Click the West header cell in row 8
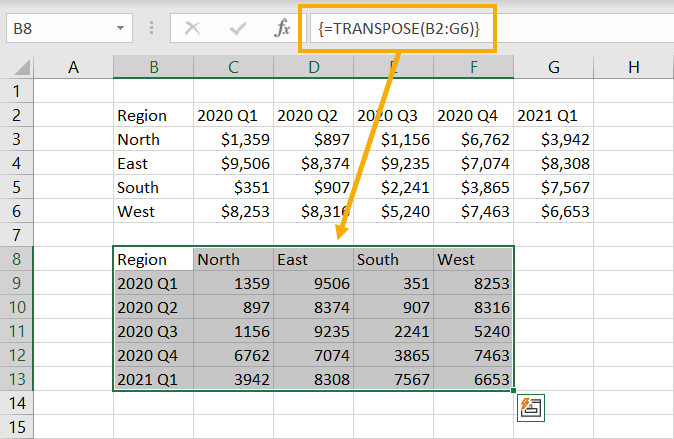The width and height of the screenshot is (674, 439). (x=473, y=259)
